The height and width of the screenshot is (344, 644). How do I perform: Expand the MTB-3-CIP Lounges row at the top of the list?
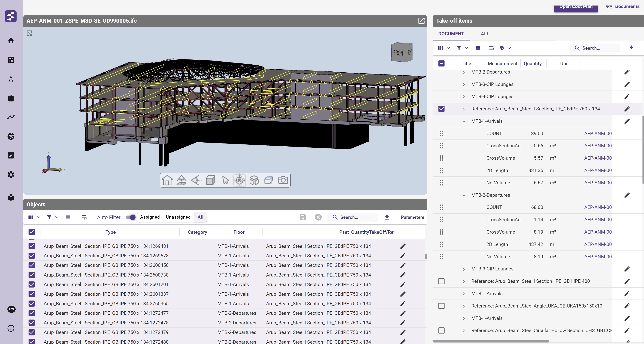click(464, 85)
